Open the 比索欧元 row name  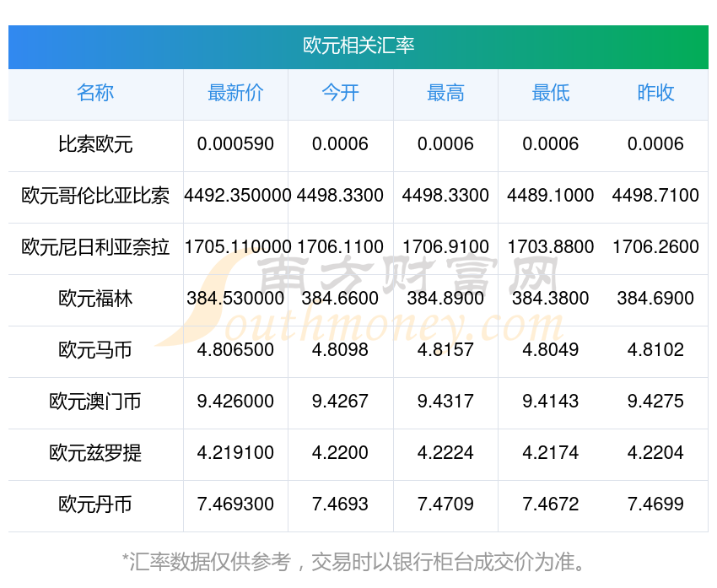point(95,144)
